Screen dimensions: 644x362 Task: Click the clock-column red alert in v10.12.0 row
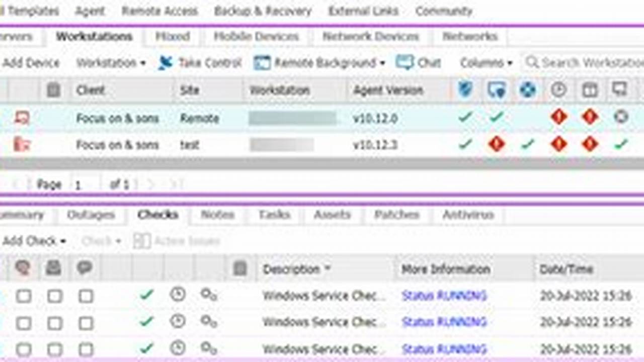point(558,117)
